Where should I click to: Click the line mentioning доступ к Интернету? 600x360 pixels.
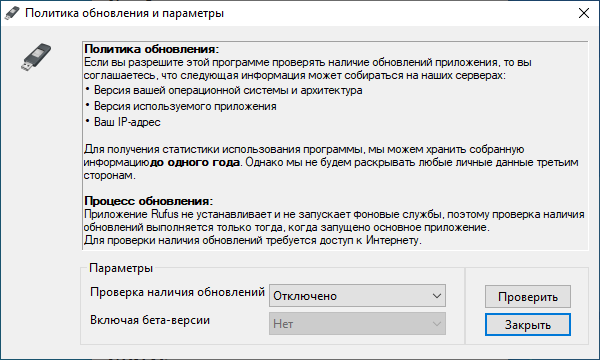pyautogui.click(x=253, y=240)
